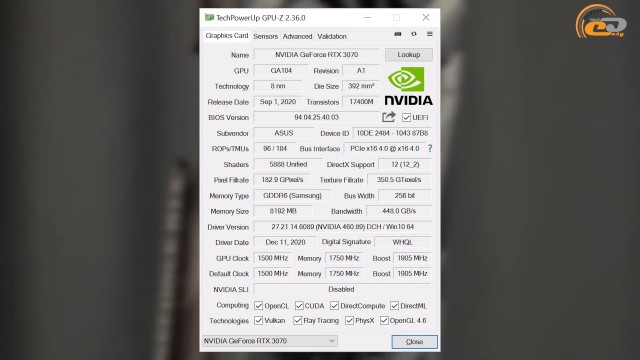Image resolution: width=640 pixels, height=360 pixels.
Task: Toggle the OpenCL checkbox
Action: pyautogui.click(x=258, y=306)
